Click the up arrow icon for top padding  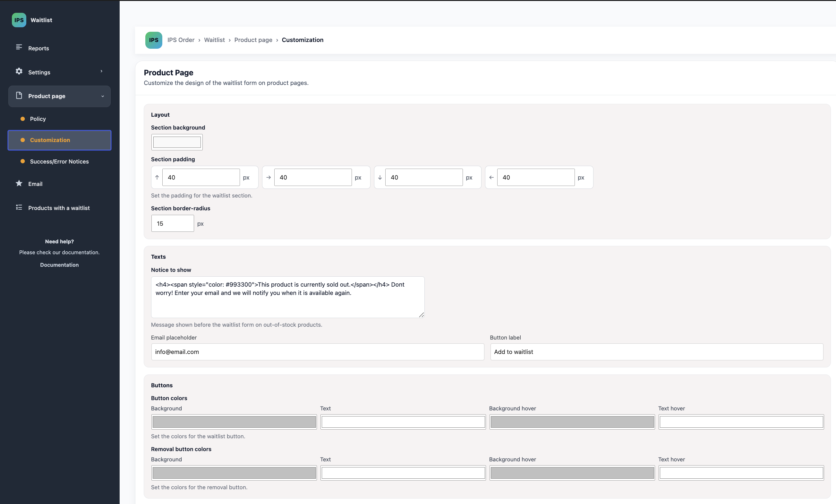(157, 177)
